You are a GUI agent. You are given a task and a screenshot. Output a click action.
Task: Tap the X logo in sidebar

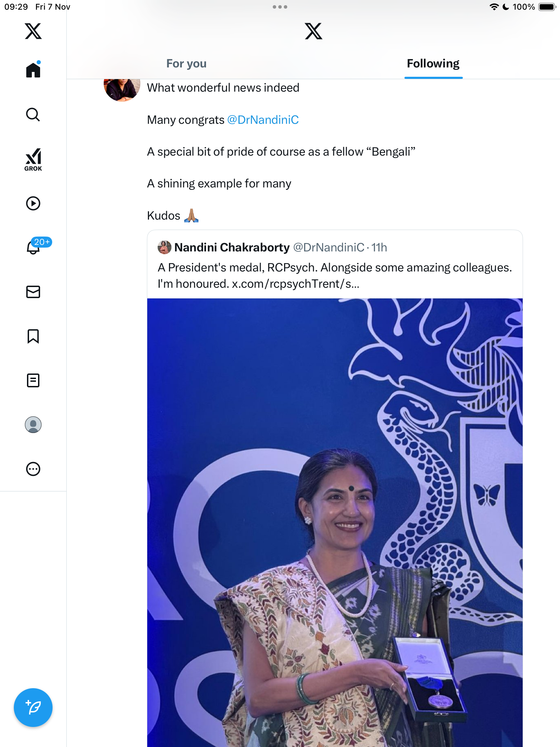(x=33, y=31)
